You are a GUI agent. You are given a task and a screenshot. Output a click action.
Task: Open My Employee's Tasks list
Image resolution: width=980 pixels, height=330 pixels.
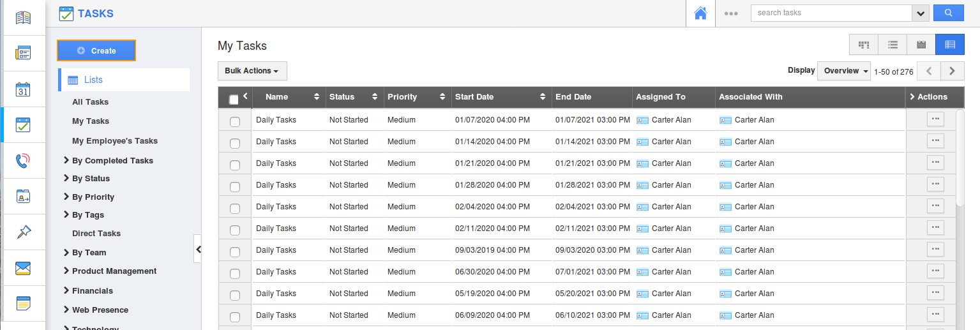[114, 141]
